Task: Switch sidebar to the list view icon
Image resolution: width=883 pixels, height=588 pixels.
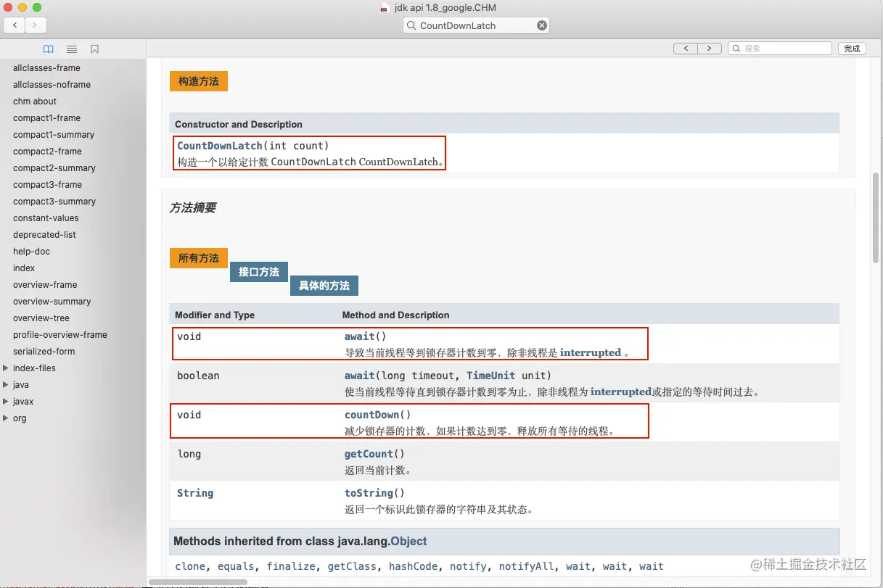Action: click(x=72, y=49)
